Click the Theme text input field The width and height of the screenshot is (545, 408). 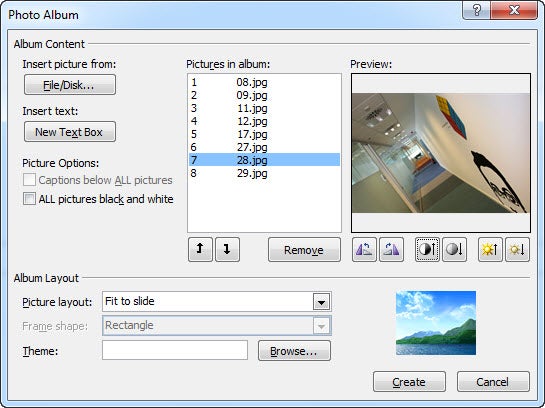[x=175, y=350]
